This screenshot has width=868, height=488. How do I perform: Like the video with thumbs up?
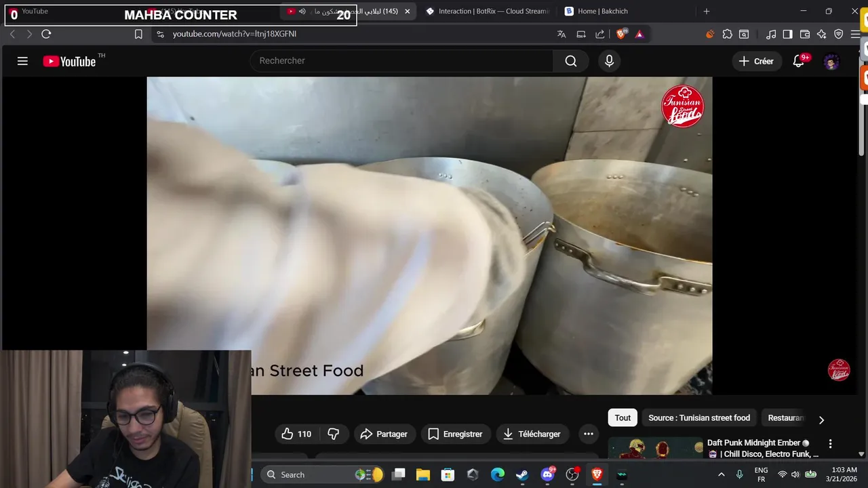point(296,434)
